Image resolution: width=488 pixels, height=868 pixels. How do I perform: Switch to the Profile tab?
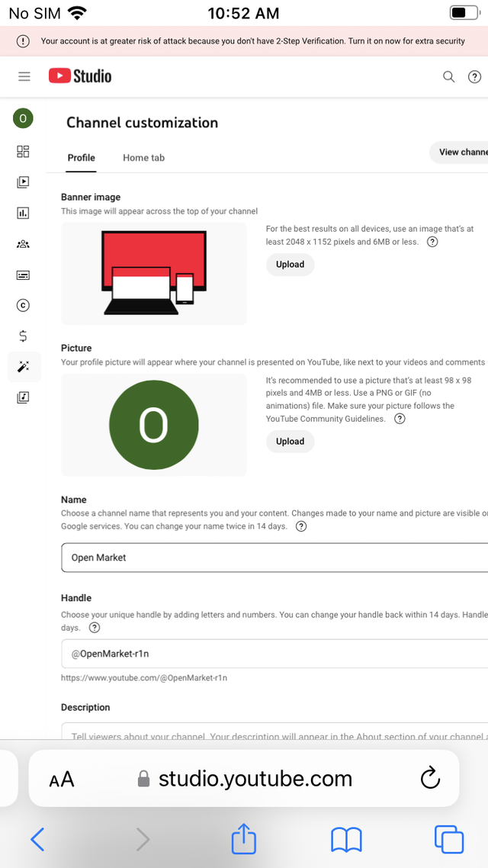click(82, 158)
